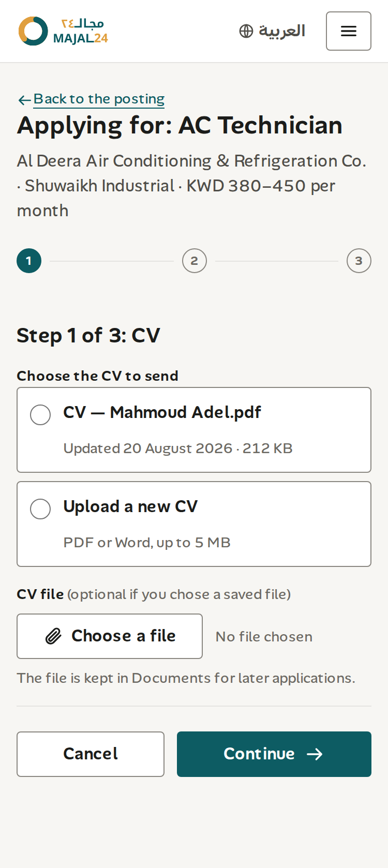Click CV — Mahmoud Adel.pdf card
The image size is (388, 868).
click(x=194, y=430)
